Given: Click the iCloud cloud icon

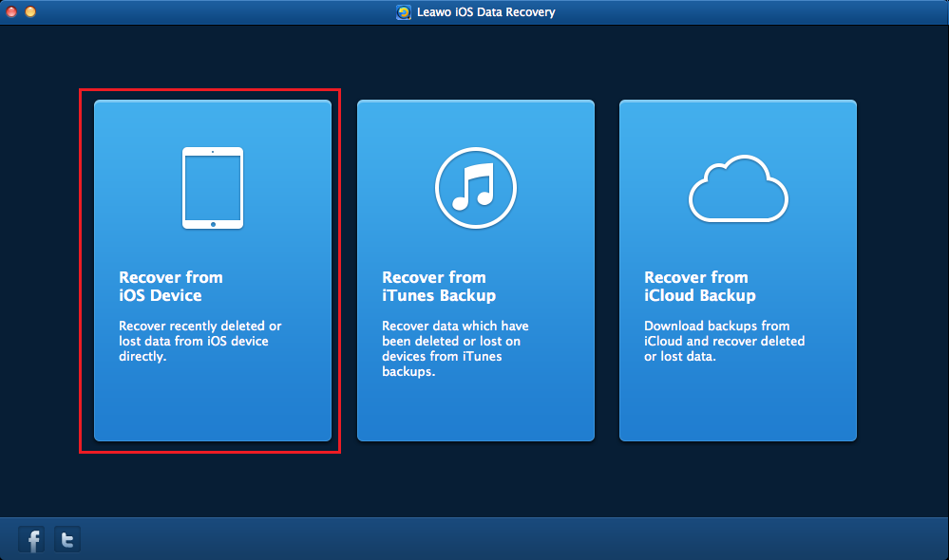Looking at the screenshot, I should pos(738,189).
